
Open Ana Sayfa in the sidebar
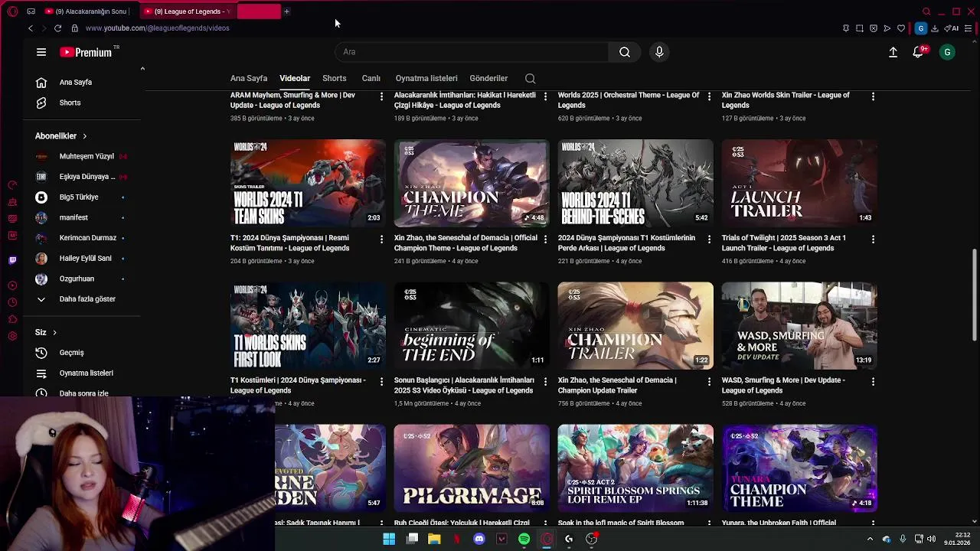point(75,82)
